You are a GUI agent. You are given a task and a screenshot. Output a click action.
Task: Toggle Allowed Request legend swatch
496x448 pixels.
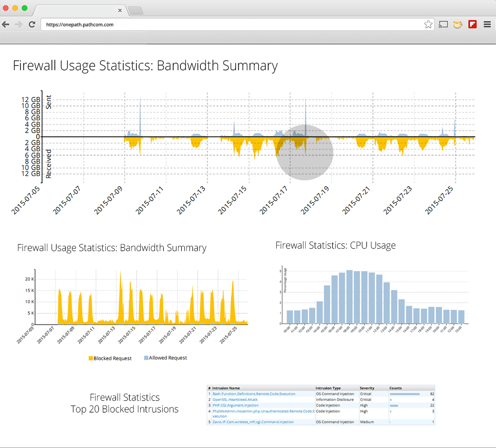146,358
